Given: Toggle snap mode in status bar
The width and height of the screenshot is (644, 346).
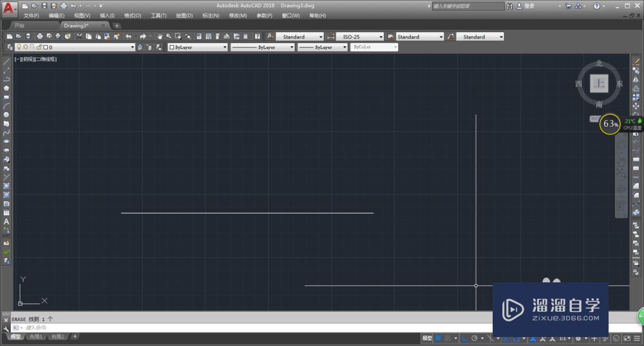Looking at the screenshot, I should point(448,338).
